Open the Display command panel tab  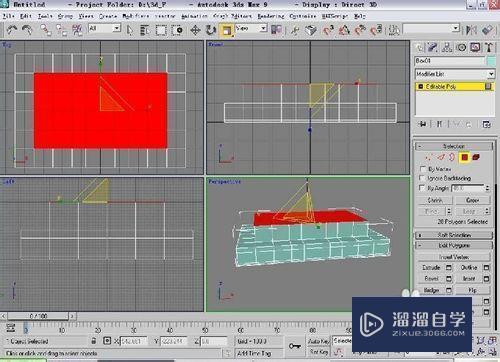click(476, 48)
